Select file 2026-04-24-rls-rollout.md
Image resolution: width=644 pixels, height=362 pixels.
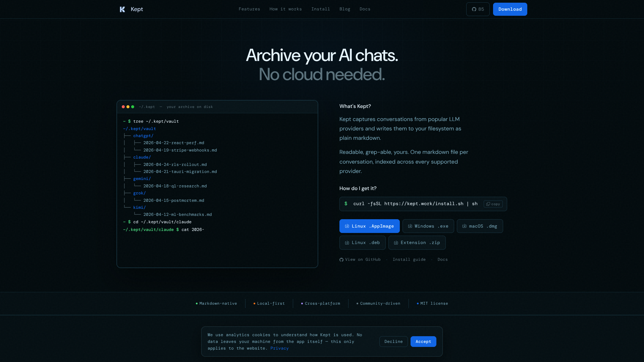pos(175,165)
